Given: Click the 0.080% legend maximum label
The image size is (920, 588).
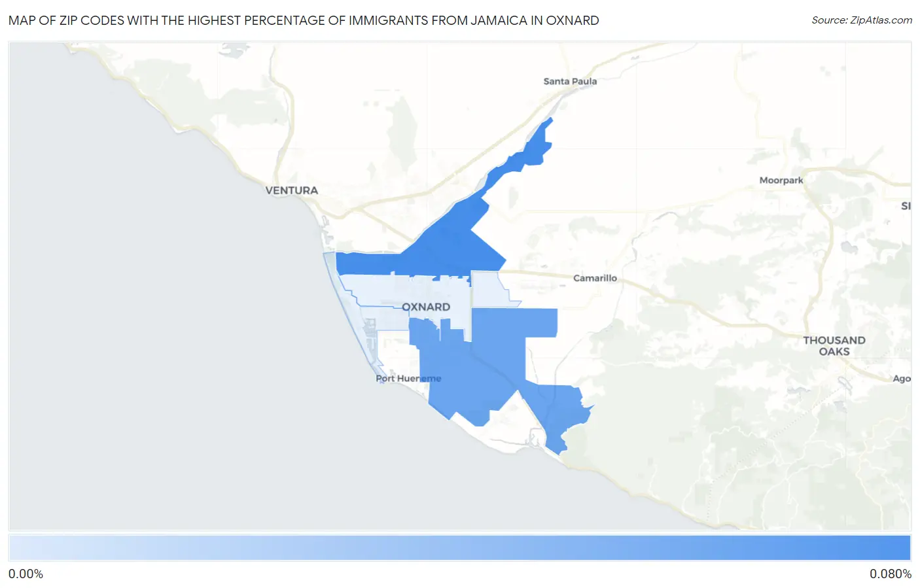Looking at the screenshot, I should tap(891, 574).
